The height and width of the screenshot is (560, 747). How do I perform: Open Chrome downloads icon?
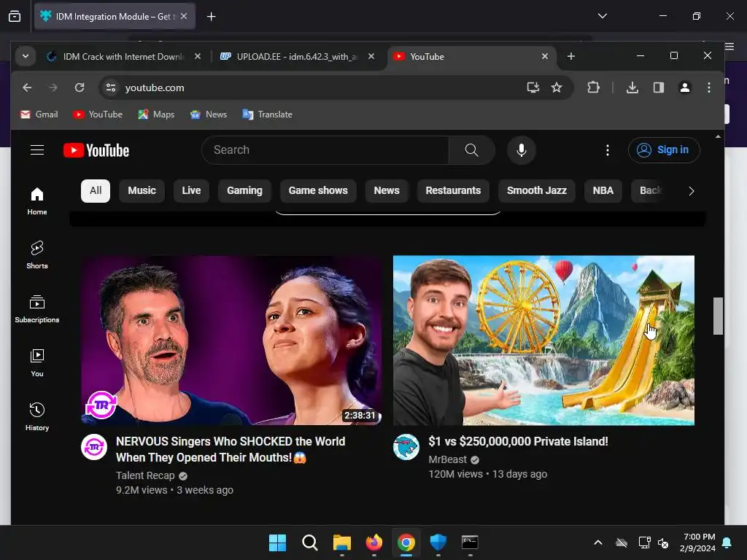pos(632,87)
